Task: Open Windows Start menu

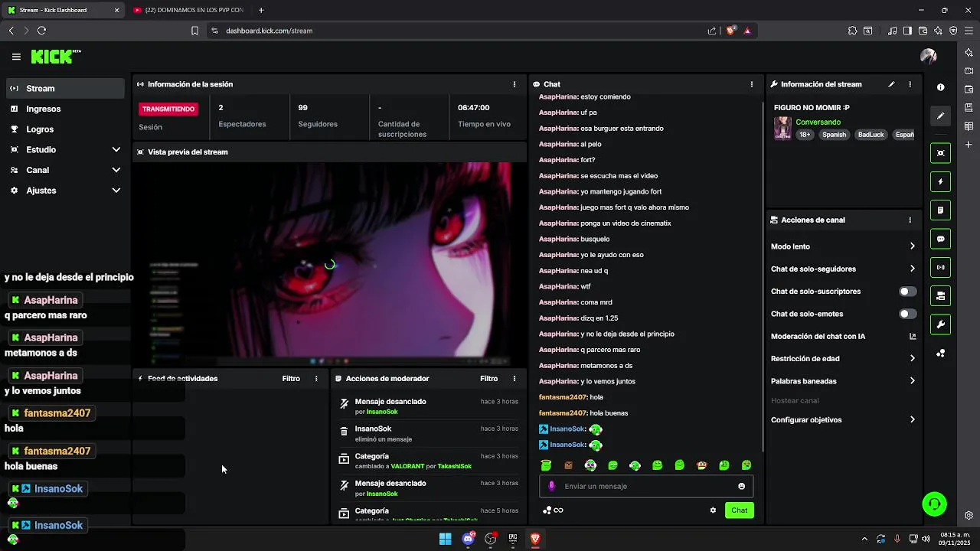Action: [445, 539]
